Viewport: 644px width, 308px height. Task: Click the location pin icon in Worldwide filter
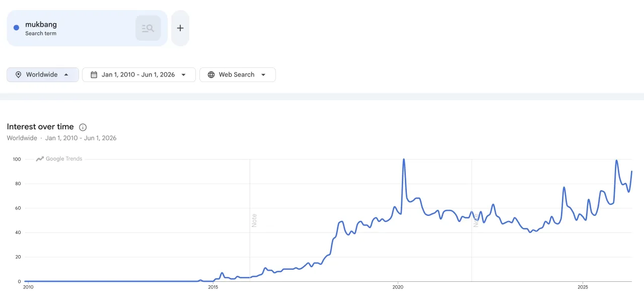pyautogui.click(x=19, y=74)
